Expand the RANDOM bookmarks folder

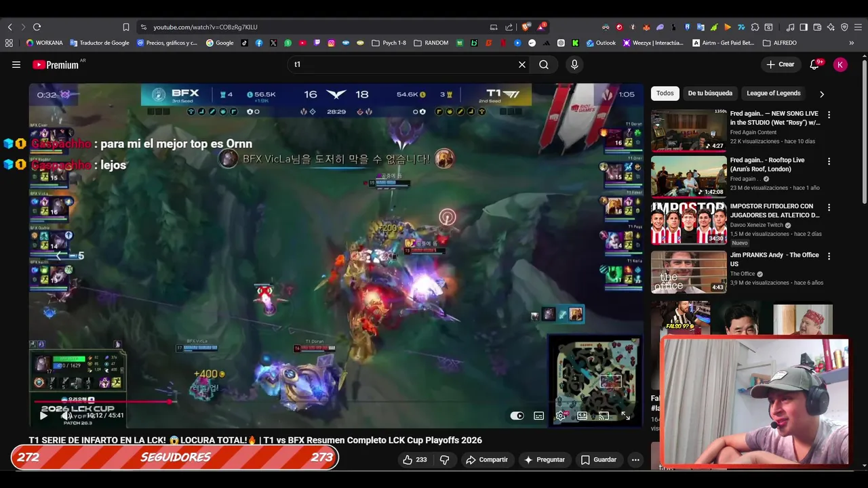pos(431,43)
